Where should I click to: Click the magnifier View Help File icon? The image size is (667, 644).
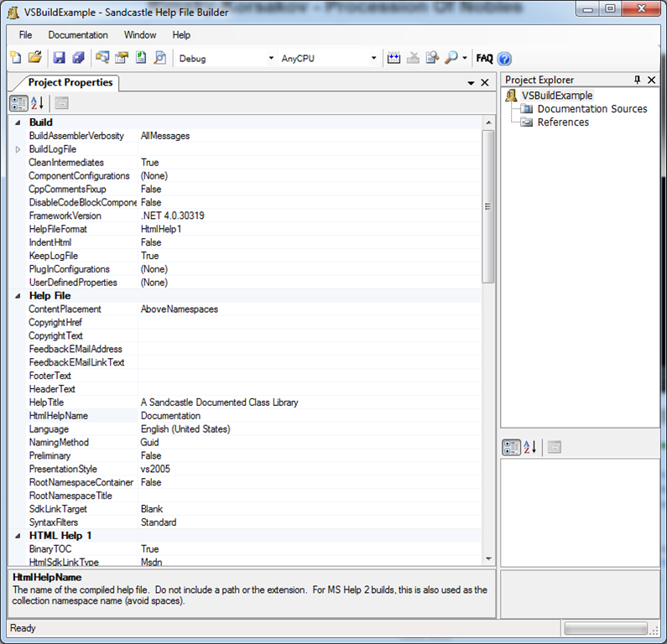[x=451, y=58]
